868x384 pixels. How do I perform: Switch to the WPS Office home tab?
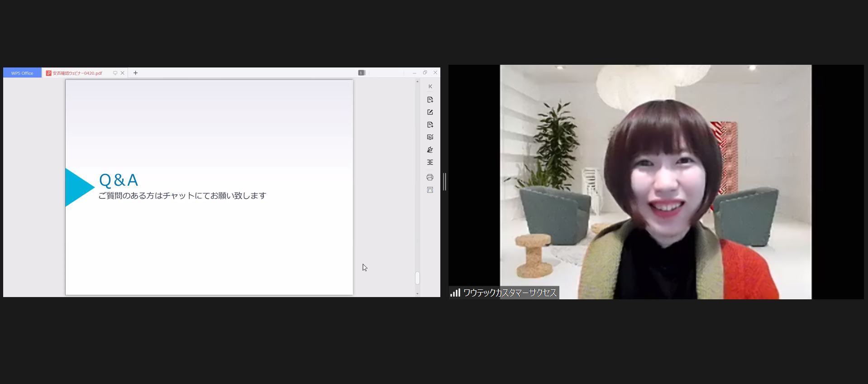pyautogui.click(x=22, y=73)
